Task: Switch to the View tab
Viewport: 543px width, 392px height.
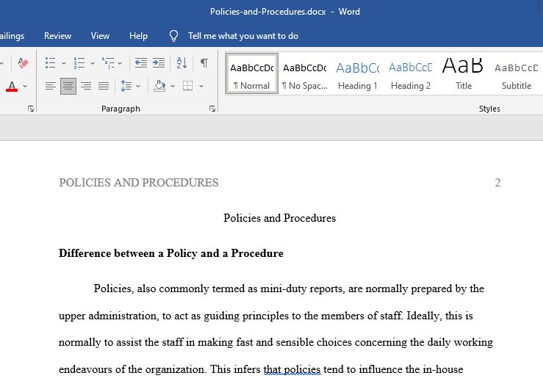Action: (x=100, y=36)
